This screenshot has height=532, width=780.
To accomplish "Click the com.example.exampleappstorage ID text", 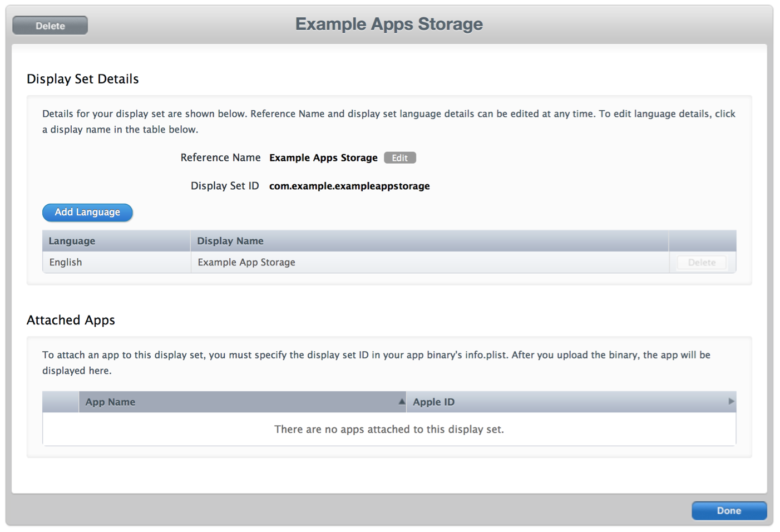I will (x=349, y=186).
